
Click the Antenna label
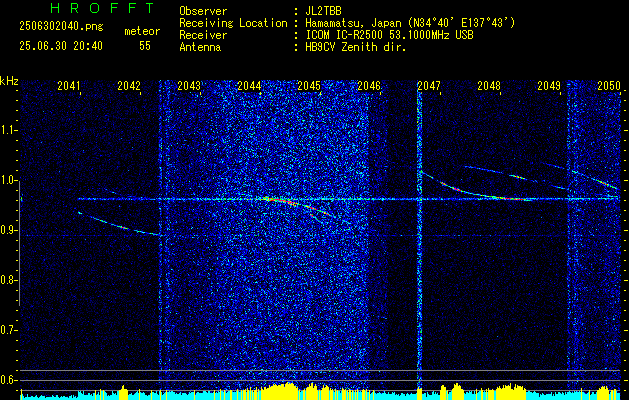pos(200,47)
